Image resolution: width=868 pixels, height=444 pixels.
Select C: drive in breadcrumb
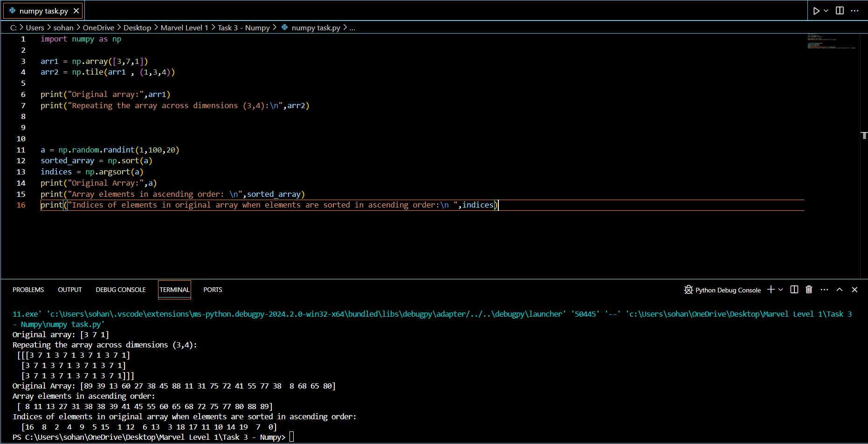click(14, 28)
